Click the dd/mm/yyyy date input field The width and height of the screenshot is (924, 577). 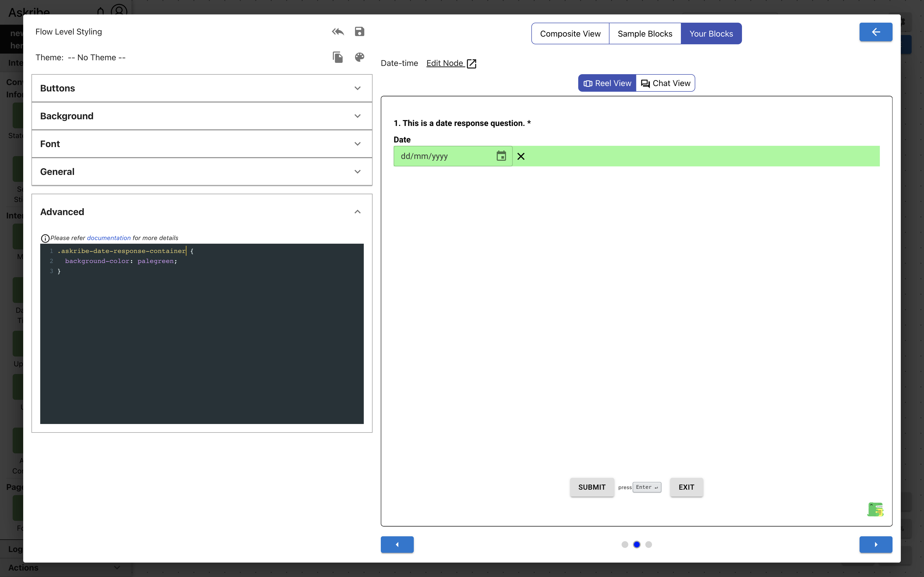point(443,156)
